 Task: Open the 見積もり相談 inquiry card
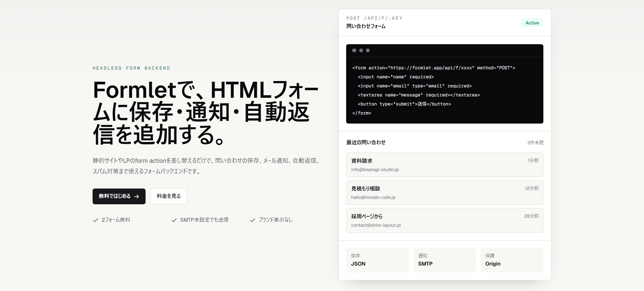click(x=445, y=193)
